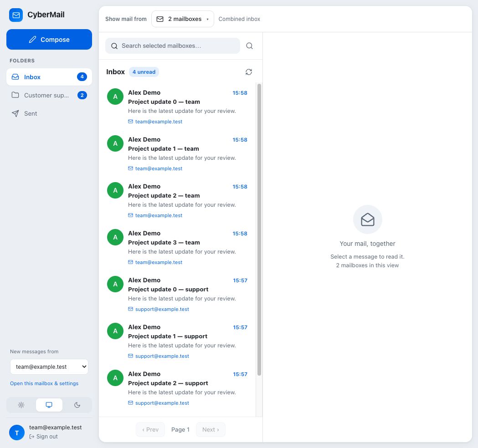The image size is (478, 448).
Task: Go to the Prev page
Action: pos(150,430)
